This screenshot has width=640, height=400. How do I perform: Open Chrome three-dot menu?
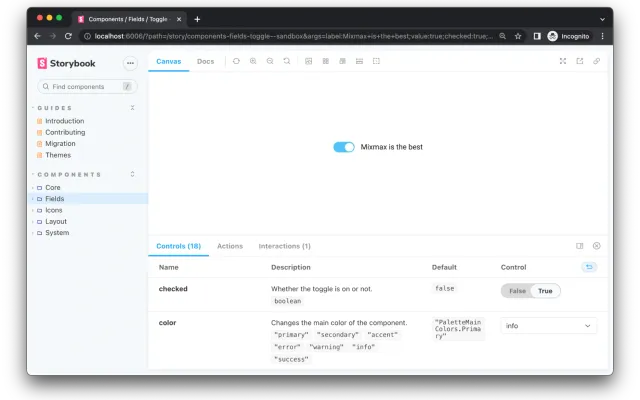pyautogui.click(x=602, y=36)
